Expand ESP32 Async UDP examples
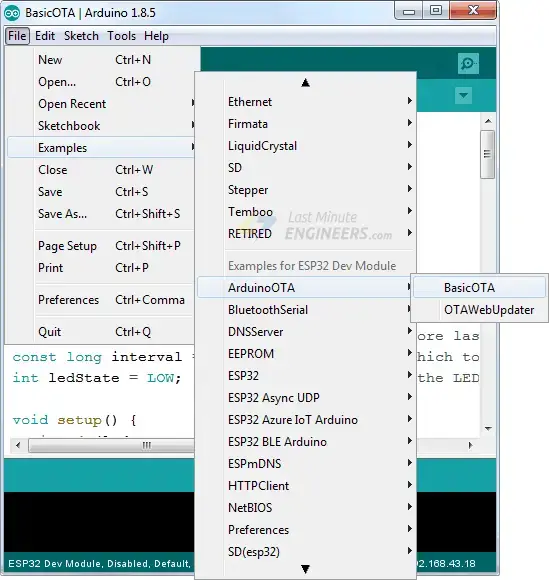Viewport: 549px width, 580px height. pyautogui.click(x=306, y=398)
